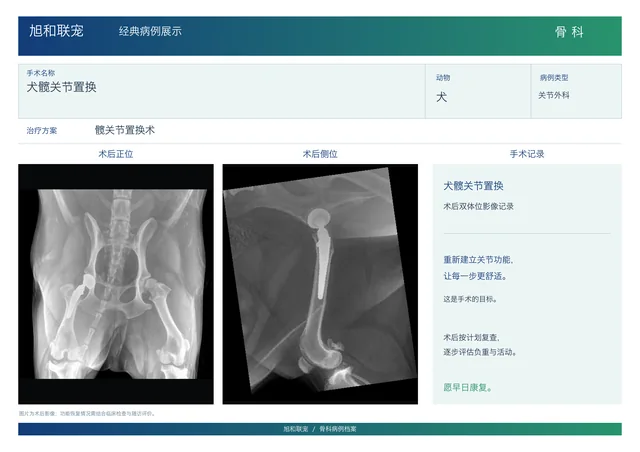Viewport: 640px width, 452px height.
Task: Click the case type value 关节外科
Action: [554, 95]
